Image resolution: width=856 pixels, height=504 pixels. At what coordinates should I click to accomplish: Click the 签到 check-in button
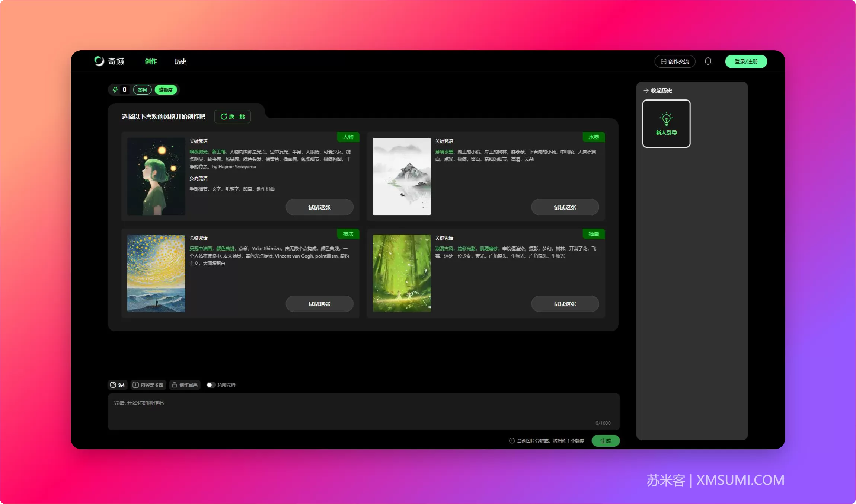142,90
